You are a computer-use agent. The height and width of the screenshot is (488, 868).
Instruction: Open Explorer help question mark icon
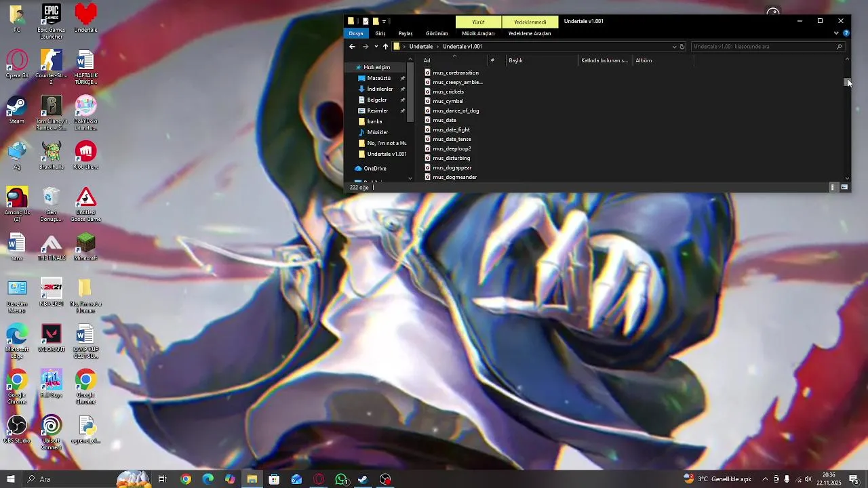point(846,33)
